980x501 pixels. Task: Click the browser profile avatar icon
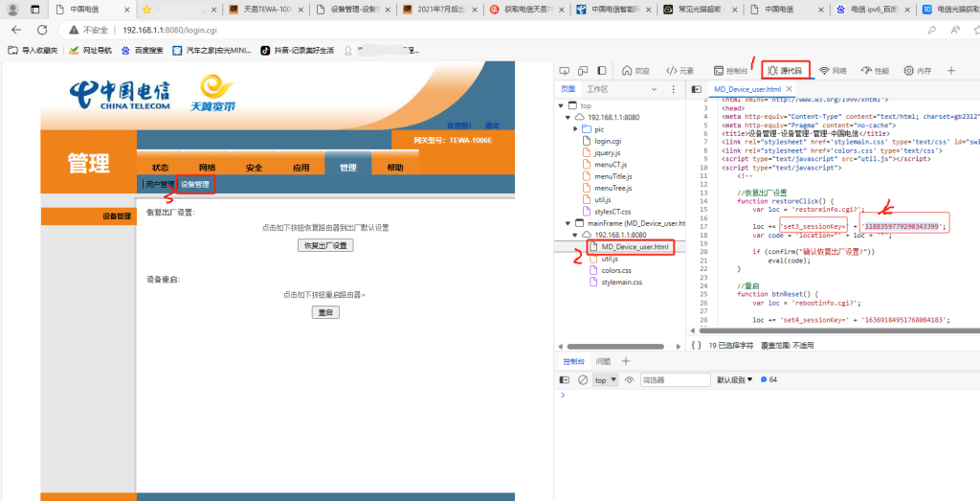(x=12, y=10)
